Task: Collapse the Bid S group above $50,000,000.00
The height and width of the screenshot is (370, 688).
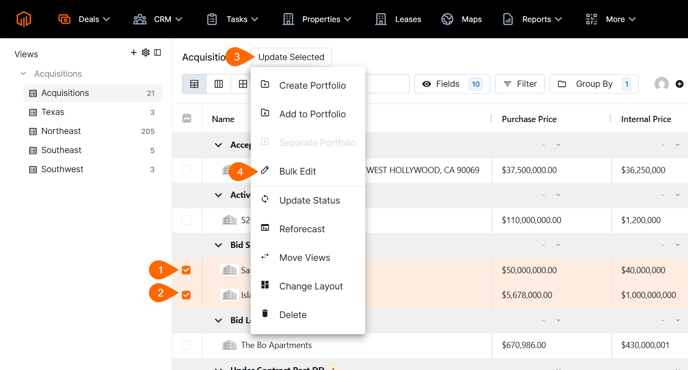Action: point(218,245)
